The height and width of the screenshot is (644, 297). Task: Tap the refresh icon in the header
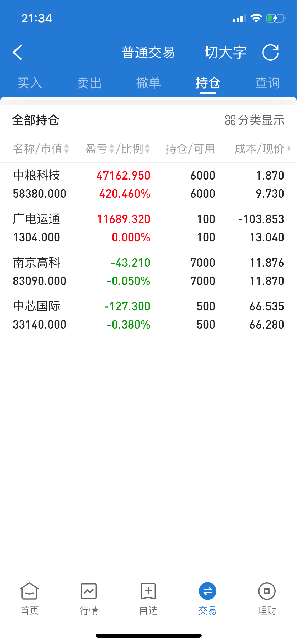tap(271, 52)
